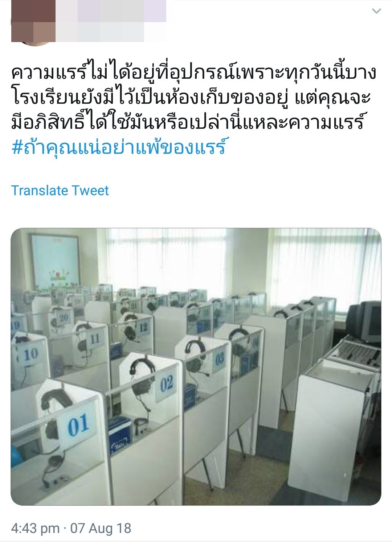The height and width of the screenshot is (542, 392).
Task: Click the 4:43 pm timestamp
Action: (x=35, y=528)
